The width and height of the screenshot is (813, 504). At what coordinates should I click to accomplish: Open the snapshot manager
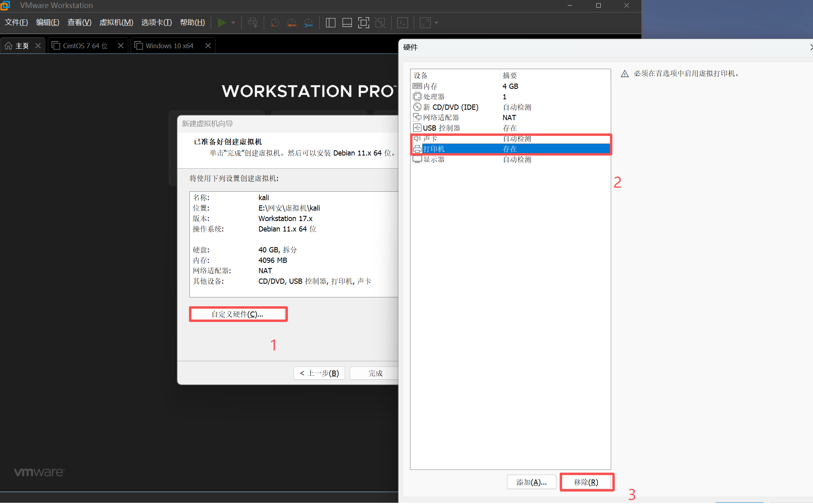(x=308, y=23)
